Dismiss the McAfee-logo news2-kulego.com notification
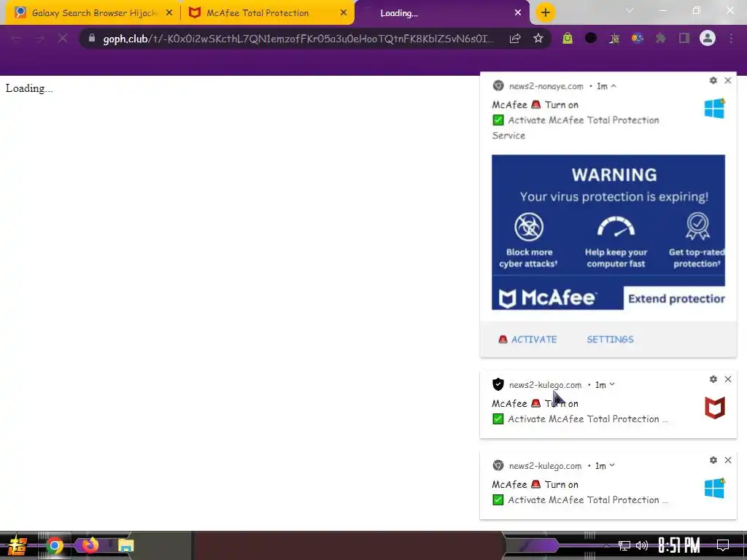The image size is (747, 560). (x=728, y=379)
